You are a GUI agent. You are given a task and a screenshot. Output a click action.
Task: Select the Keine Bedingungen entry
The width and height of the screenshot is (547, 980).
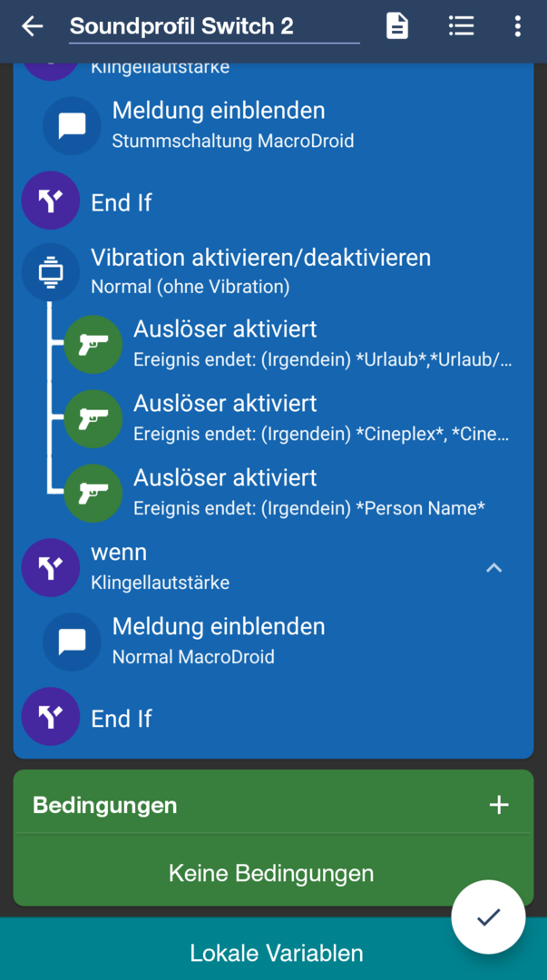pyautogui.click(x=271, y=873)
